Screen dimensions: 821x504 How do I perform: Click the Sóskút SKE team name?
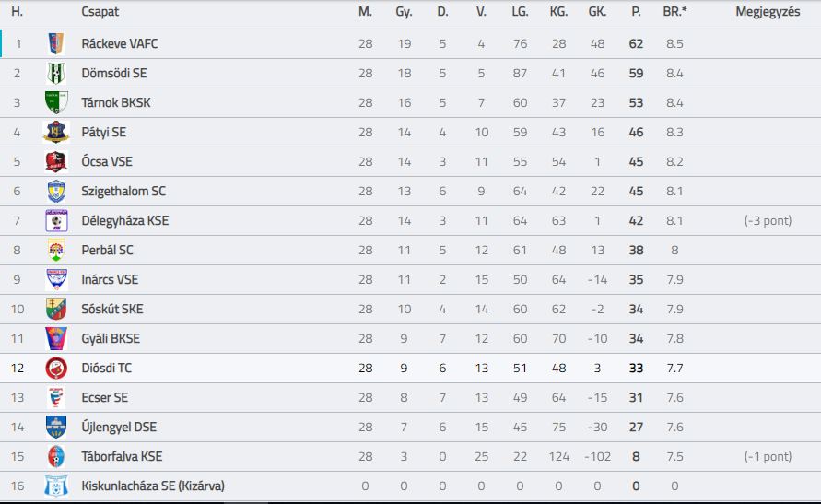[112, 309]
